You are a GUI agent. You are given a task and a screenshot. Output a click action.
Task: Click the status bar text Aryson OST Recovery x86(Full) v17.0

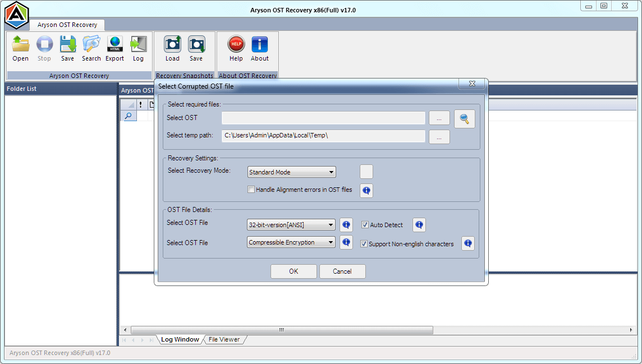60,353
